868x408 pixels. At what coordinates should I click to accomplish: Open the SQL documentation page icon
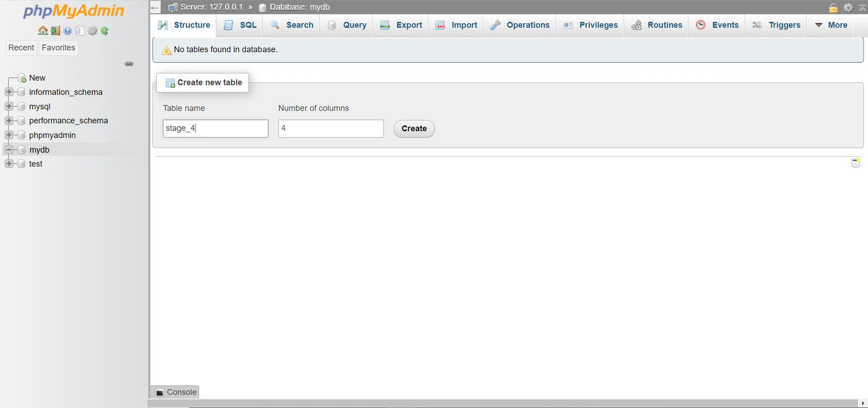coord(80,31)
